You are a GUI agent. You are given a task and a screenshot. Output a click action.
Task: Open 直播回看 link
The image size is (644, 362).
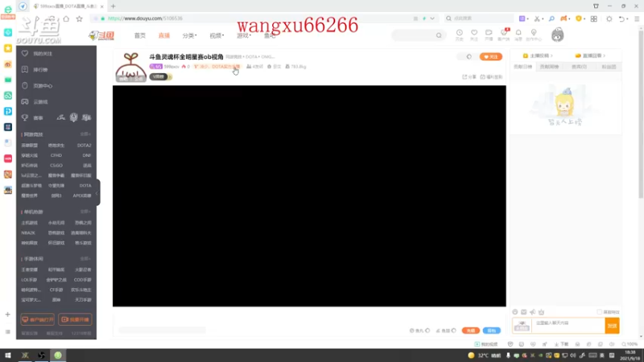[x=591, y=56]
